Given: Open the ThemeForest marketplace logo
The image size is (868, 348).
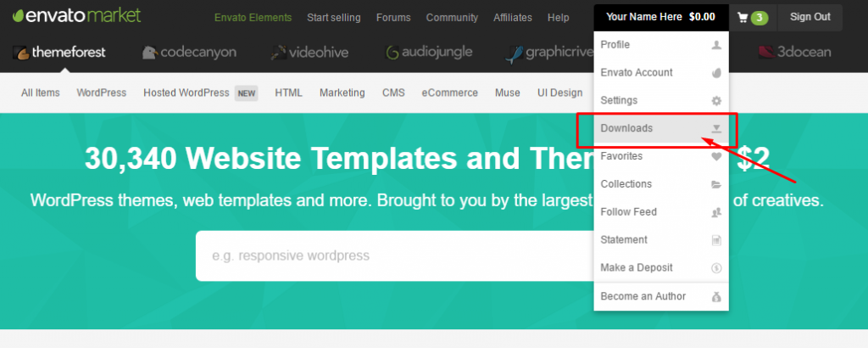Looking at the screenshot, I should pos(59,53).
